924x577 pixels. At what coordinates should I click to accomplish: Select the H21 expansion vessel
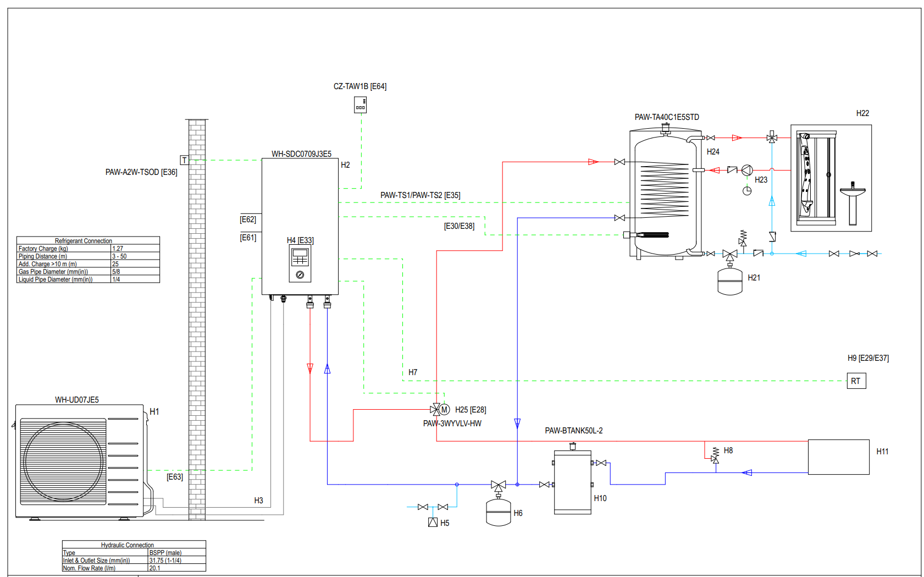(730, 281)
